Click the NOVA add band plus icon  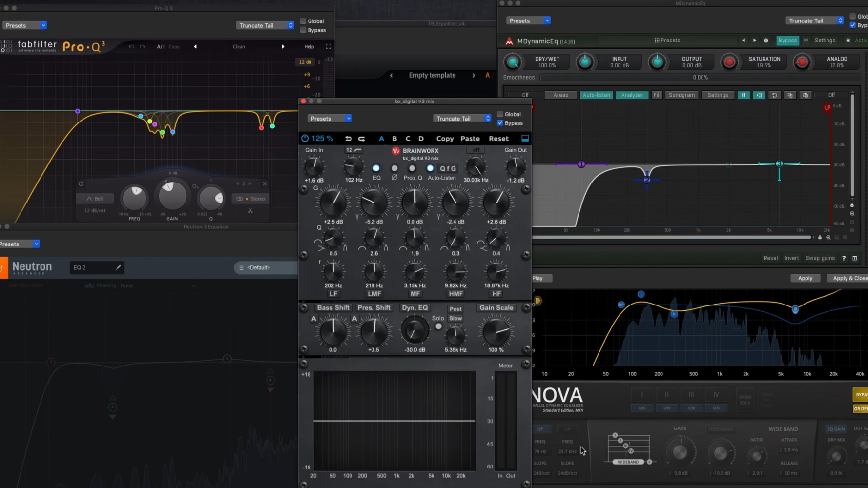click(649, 462)
